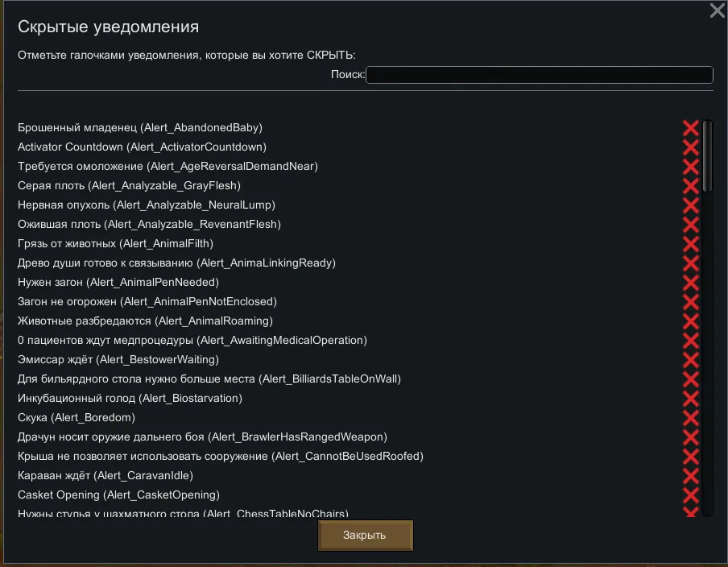Close the dialog with top-right X
The height and width of the screenshot is (567, 728).
pyautogui.click(x=716, y=10)
